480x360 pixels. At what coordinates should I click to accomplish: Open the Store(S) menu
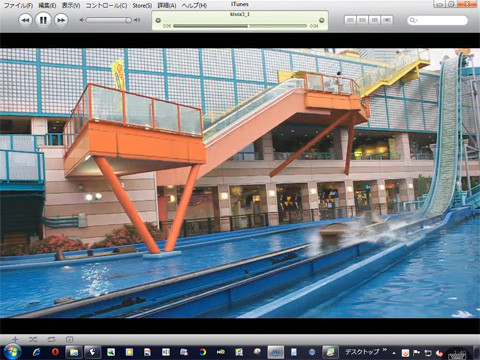142,5
